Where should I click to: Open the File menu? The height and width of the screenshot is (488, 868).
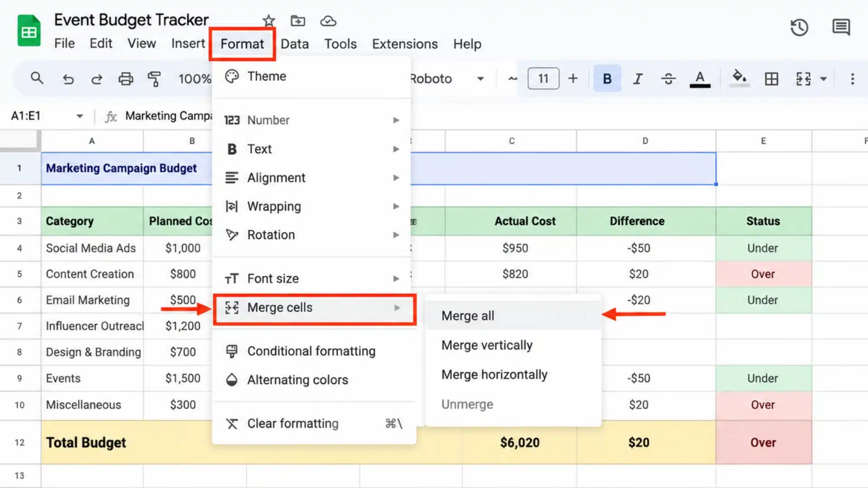(x=64, y=44)
